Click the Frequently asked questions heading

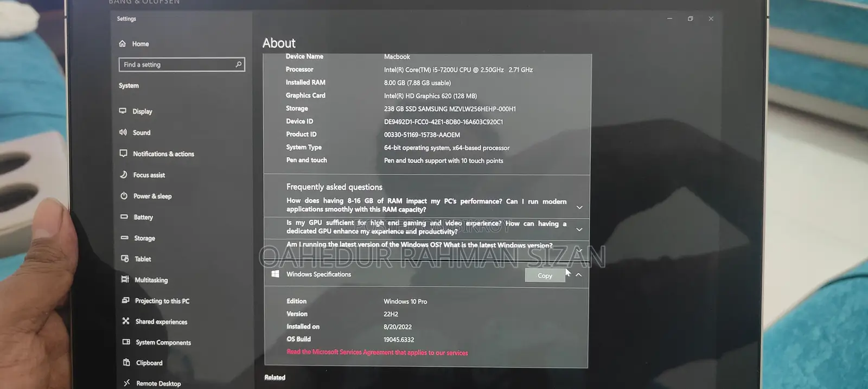pos(334,187)
